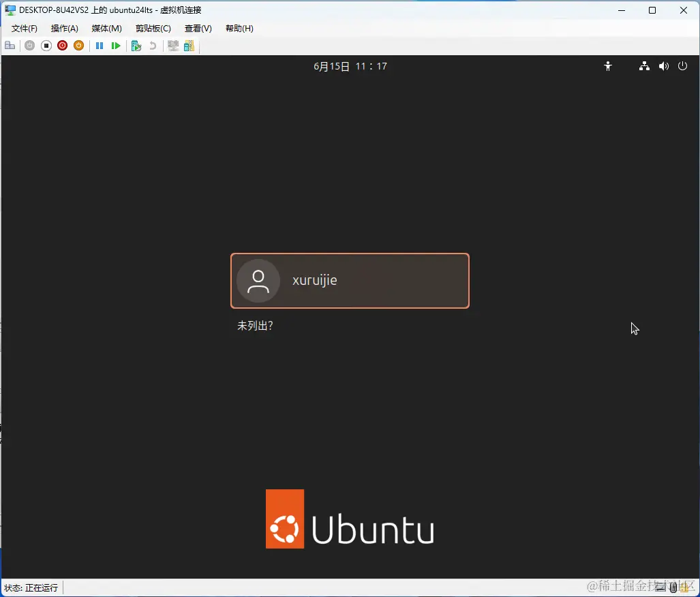Send Ctrl+Alt+Del using the keyboard toolbar icon

(x=10, y=46)
